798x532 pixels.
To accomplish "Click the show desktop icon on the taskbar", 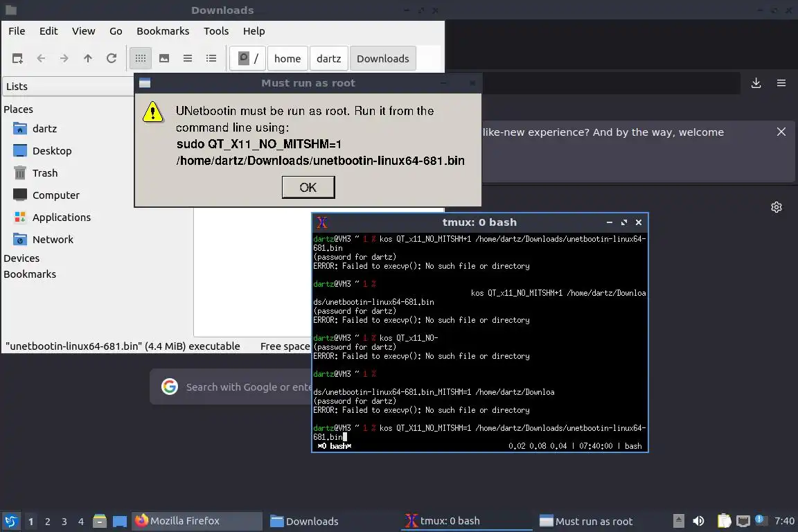I will (120, 522).
